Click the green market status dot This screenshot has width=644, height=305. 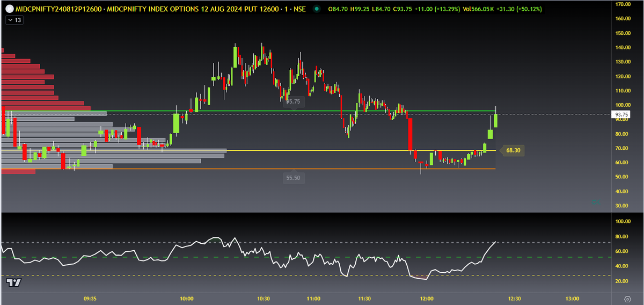[317, 9]
